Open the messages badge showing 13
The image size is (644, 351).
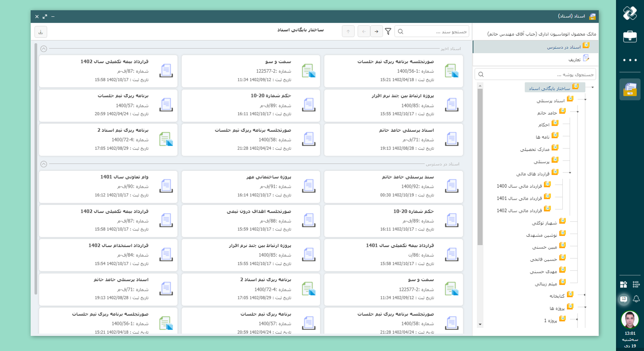[624, 299]
